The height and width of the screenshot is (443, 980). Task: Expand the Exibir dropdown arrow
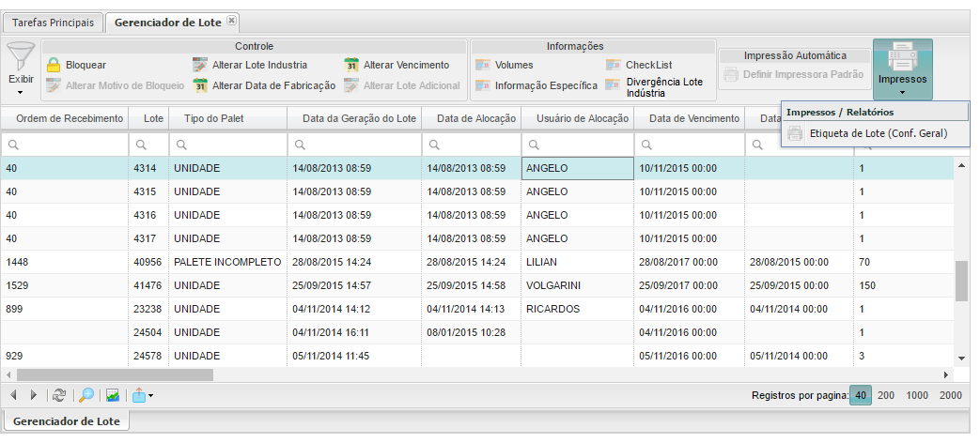(21, 93)
